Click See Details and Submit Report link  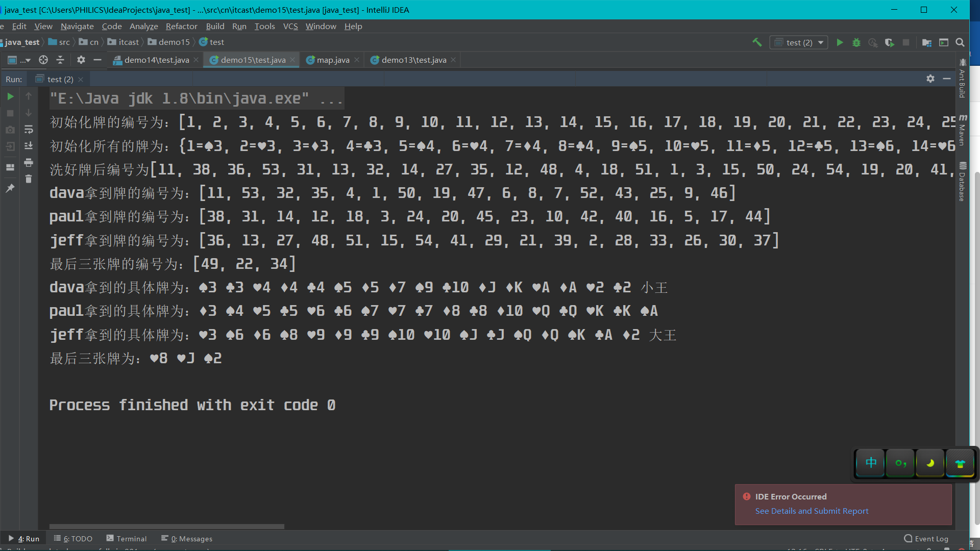point(812,511)
